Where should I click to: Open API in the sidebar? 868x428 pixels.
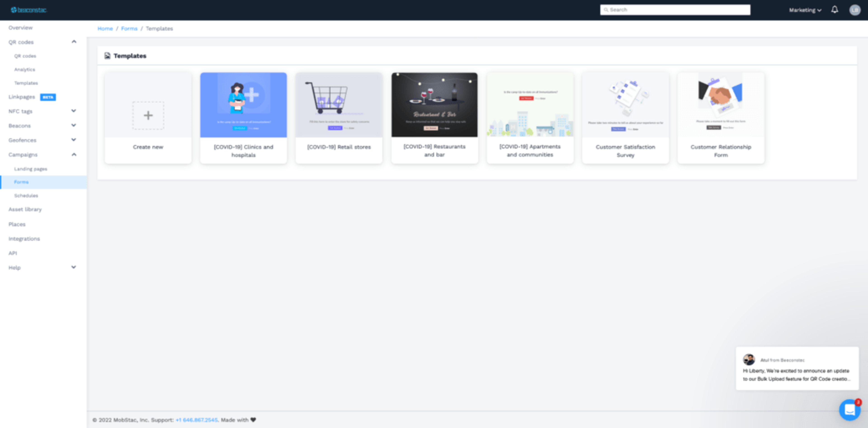click(x=12, y=253)
